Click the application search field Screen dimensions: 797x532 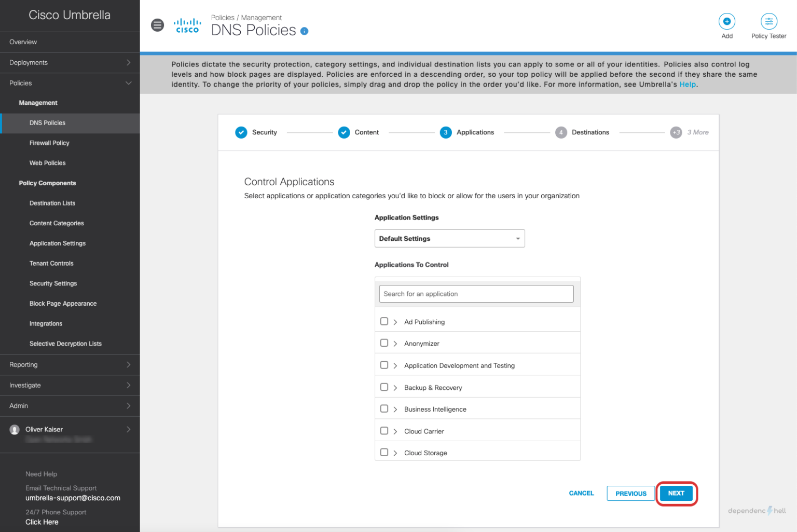click(x=476, y=294)
